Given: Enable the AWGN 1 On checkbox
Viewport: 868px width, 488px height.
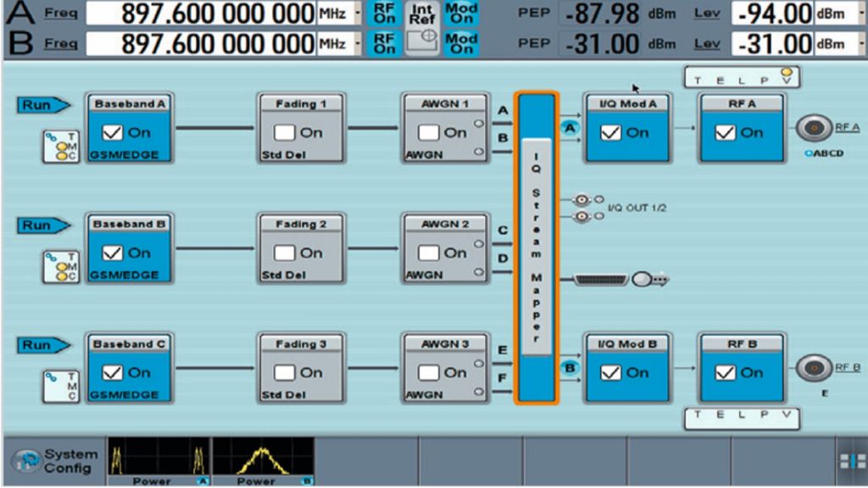Looking at the screenshot, I should [x=428, y=133].
